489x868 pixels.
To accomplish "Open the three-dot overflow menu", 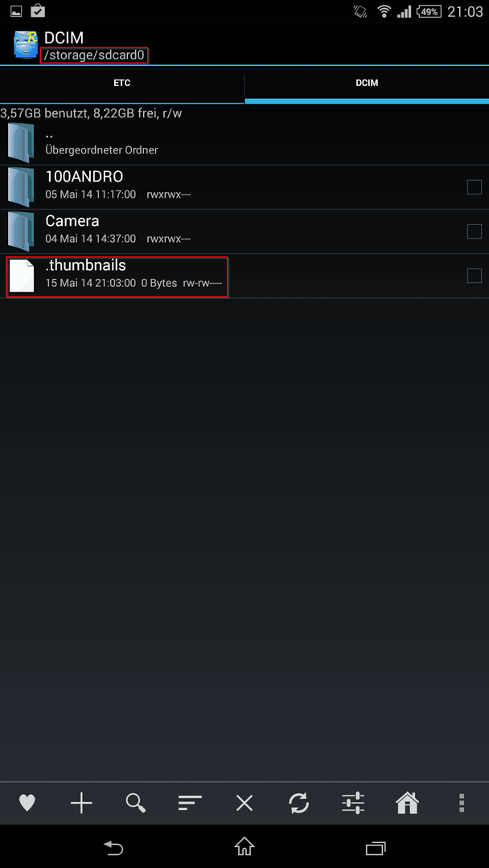I will [x=462, y=803].
